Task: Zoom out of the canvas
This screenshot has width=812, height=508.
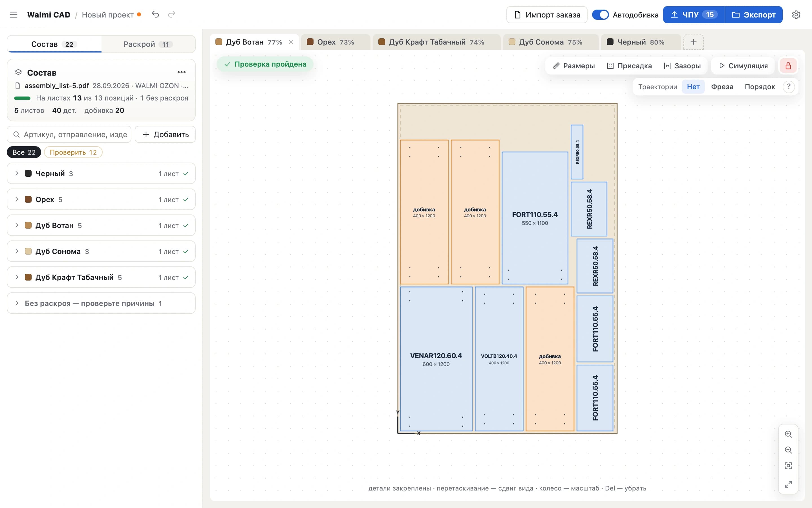Action: [788, 450]
